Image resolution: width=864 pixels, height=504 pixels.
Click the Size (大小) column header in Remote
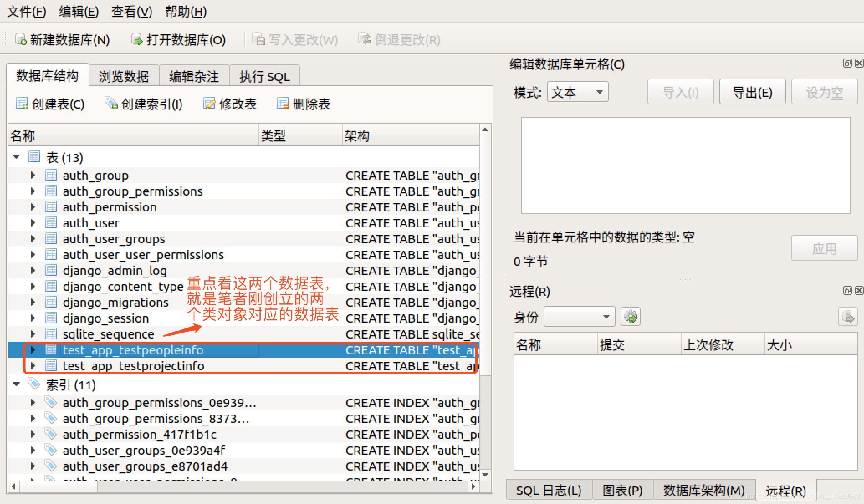coord(811,344)
